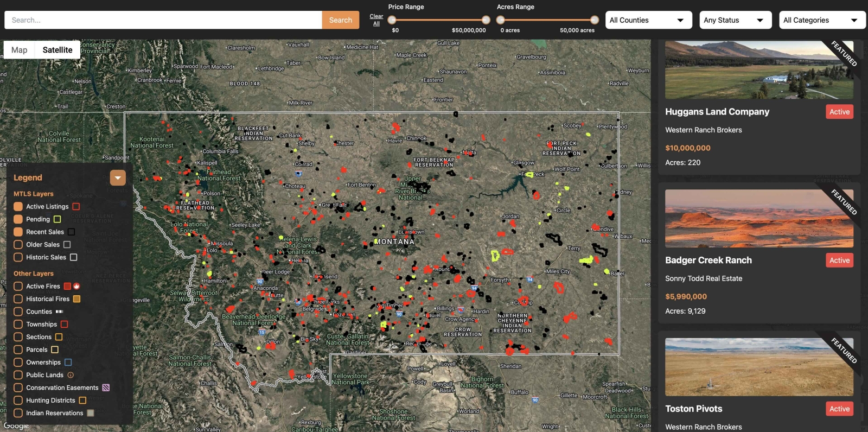
Task: Click the Parcels legend swatch
Action: [x=54, y=350]
